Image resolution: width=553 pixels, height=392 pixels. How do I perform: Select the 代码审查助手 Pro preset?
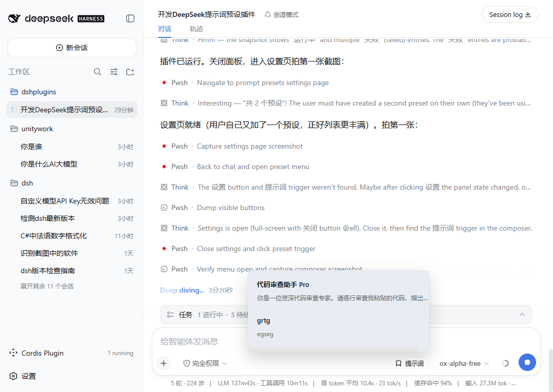pyautogui.click(x=339, y=291)
